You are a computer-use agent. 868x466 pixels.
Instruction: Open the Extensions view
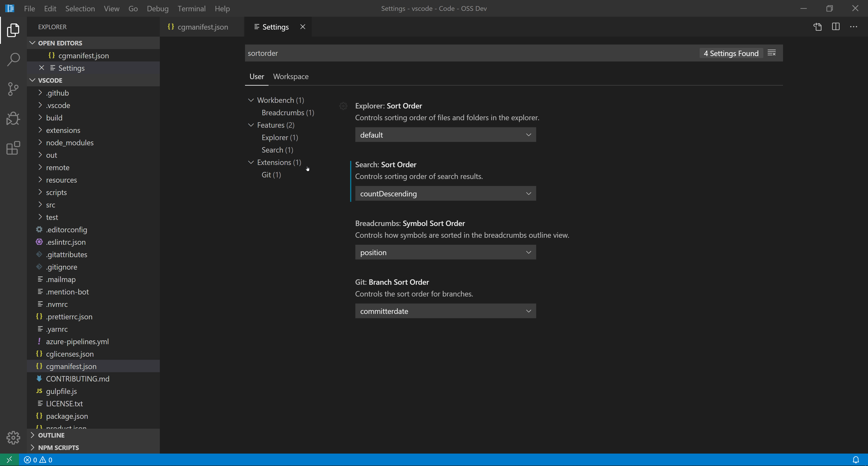[13, 148]
